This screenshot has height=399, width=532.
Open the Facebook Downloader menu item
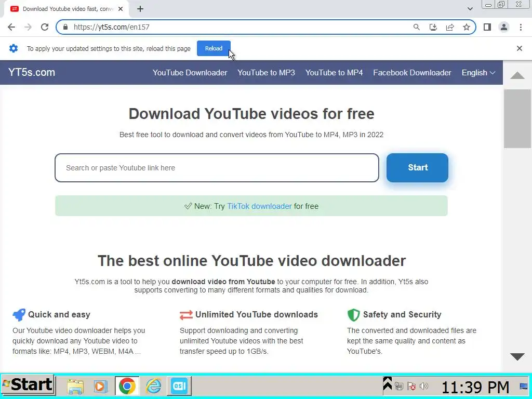412,73
